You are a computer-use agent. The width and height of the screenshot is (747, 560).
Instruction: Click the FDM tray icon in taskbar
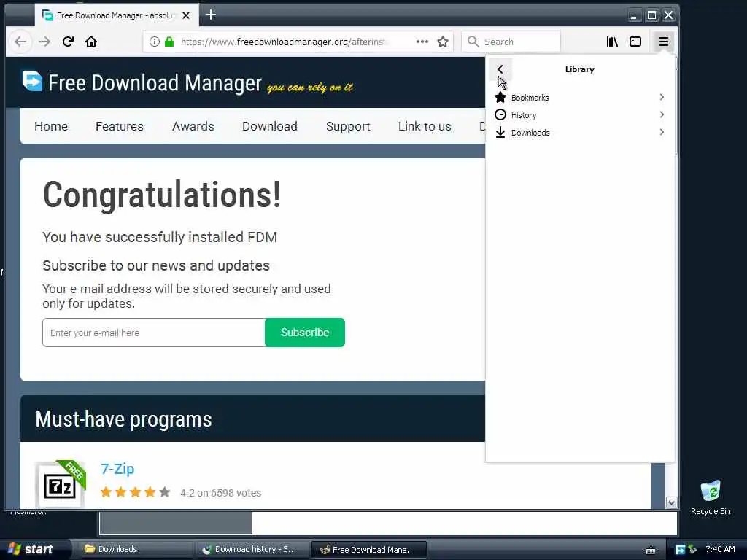681,550
